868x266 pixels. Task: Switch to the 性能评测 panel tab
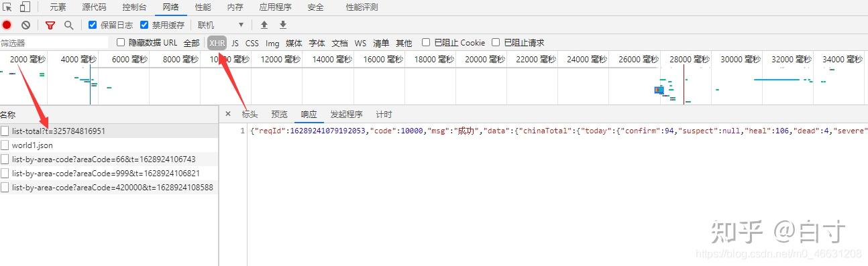click(x=362, y=7)
